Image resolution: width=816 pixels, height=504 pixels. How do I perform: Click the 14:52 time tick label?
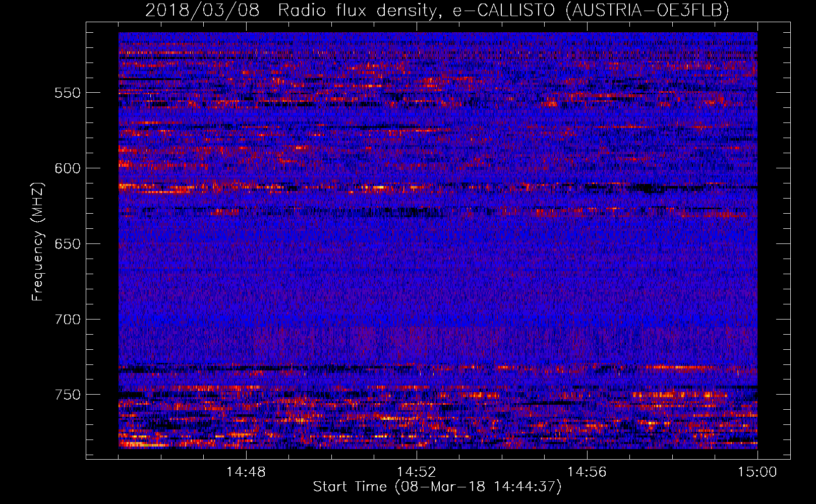click(417, 472)
